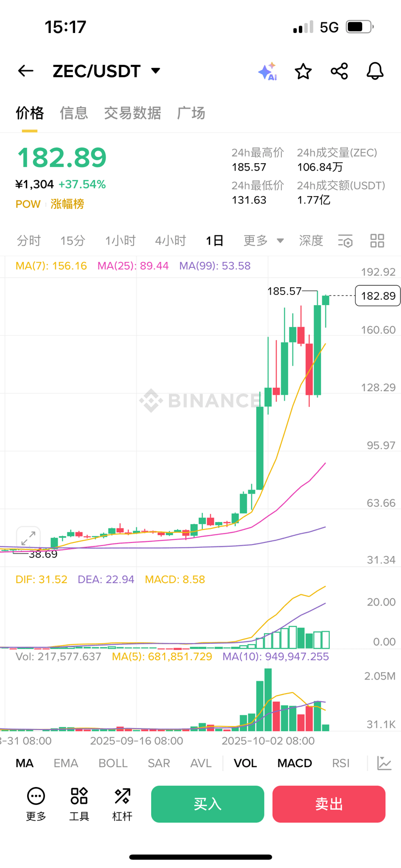The image size is (401, 868).
Task: Tap the 涨幅榜 tag link
Action: [x=67, y=204]
